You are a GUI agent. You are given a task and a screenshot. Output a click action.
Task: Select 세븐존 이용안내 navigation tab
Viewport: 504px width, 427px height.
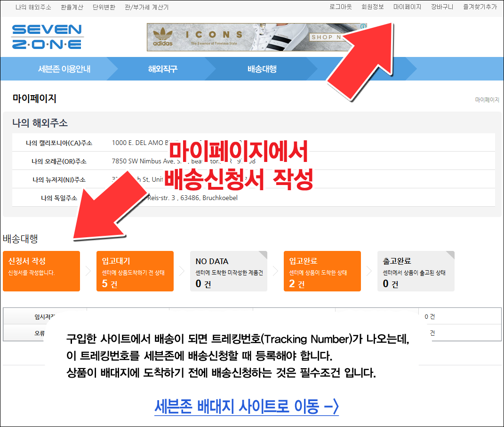[x=64, y=69]
